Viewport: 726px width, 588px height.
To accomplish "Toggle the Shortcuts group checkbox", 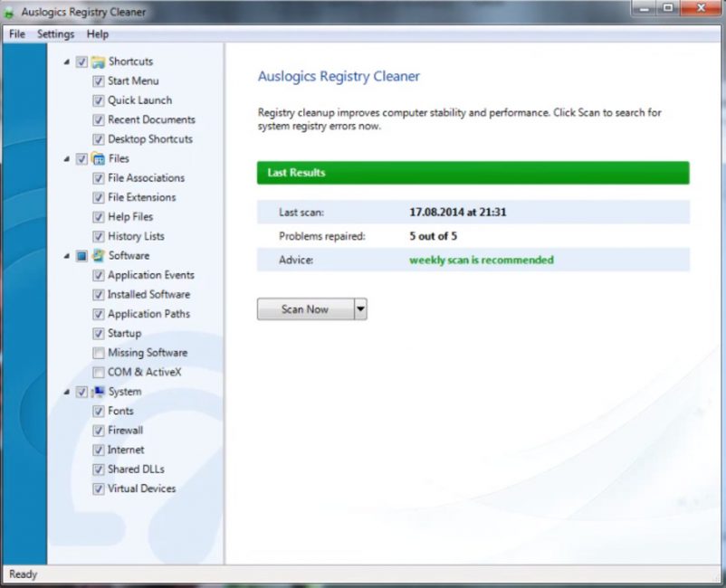I will point(81,62).
